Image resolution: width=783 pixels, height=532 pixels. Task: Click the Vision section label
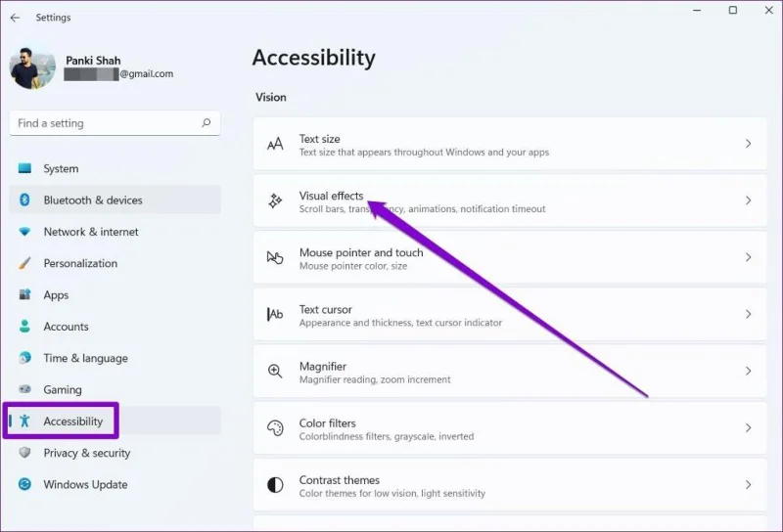[x=271, y=98]
